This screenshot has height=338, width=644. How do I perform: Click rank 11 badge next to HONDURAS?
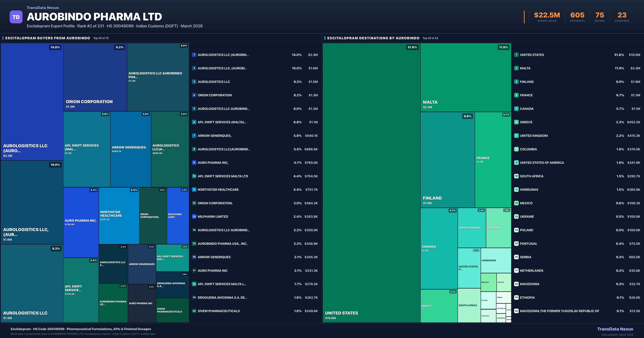point(516,190)
